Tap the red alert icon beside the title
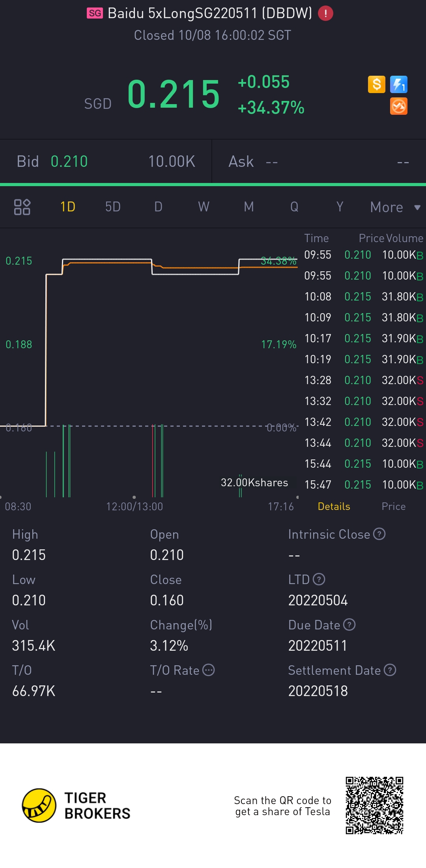 pyautogui.click(x=325, y=13)
